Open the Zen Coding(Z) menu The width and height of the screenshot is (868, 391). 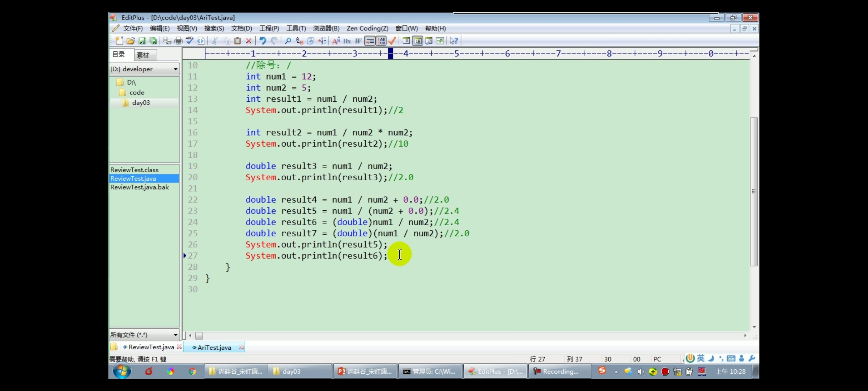click(x=367, y=28)
